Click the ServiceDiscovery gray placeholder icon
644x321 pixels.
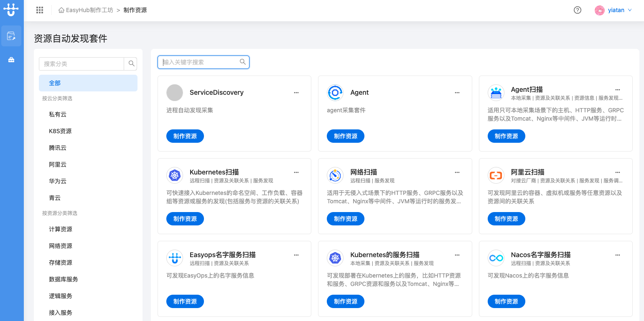(175, 93)
